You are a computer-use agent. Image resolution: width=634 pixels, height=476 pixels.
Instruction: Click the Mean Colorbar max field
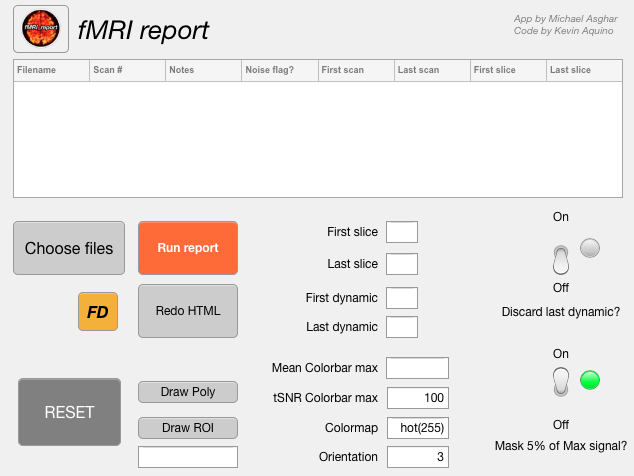[x=417, y=368]
